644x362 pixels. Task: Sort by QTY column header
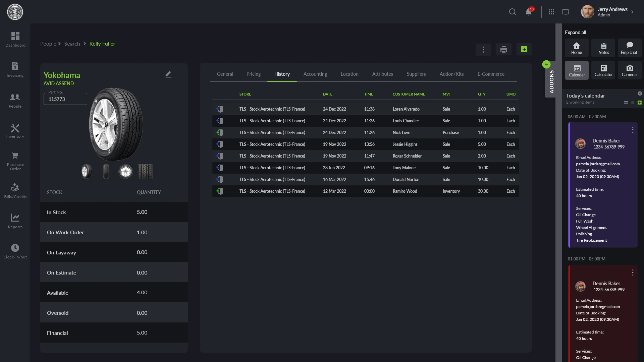click(x=481, y=94)
